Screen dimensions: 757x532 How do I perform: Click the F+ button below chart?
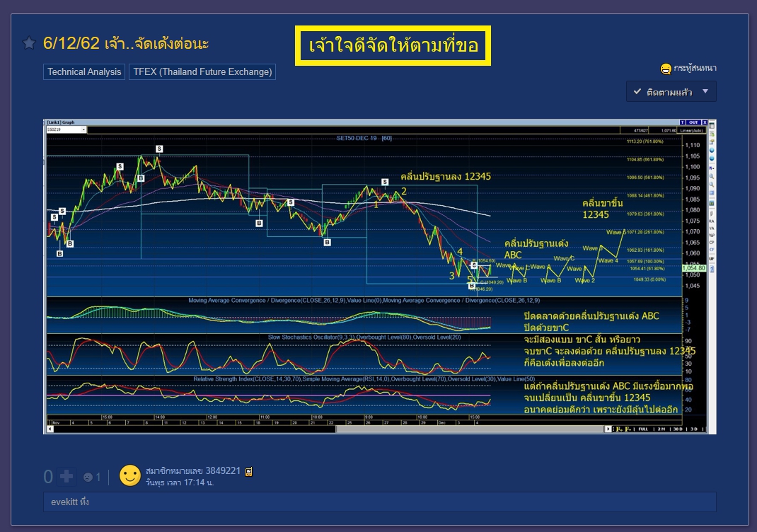coord(620,429)
